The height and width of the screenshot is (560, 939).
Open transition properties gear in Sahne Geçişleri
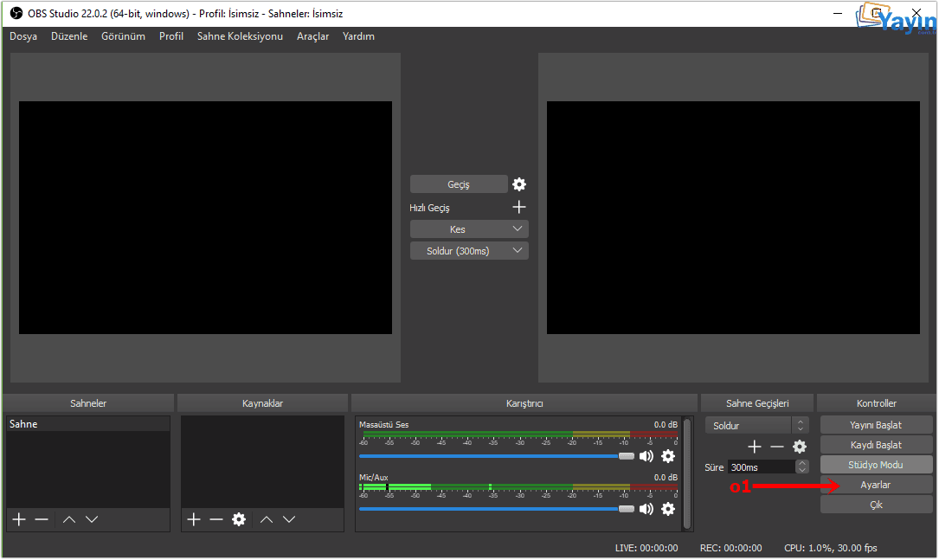800,447
